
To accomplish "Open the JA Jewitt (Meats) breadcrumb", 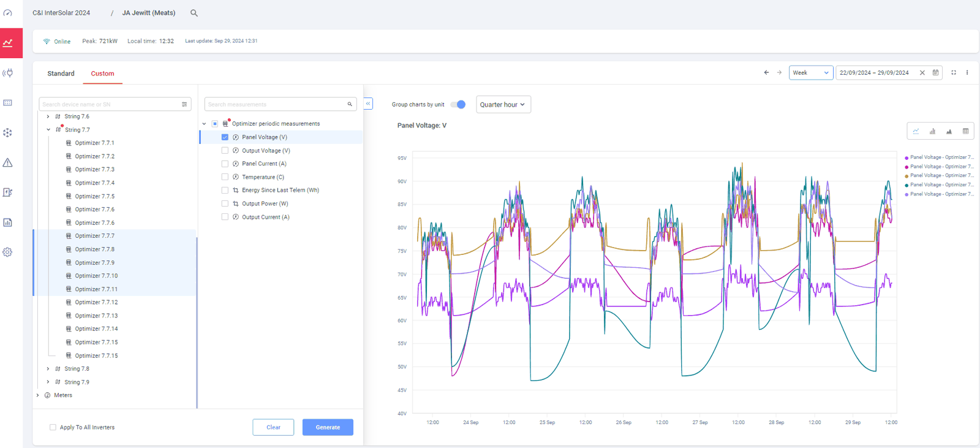I will [x=149, y=13].
